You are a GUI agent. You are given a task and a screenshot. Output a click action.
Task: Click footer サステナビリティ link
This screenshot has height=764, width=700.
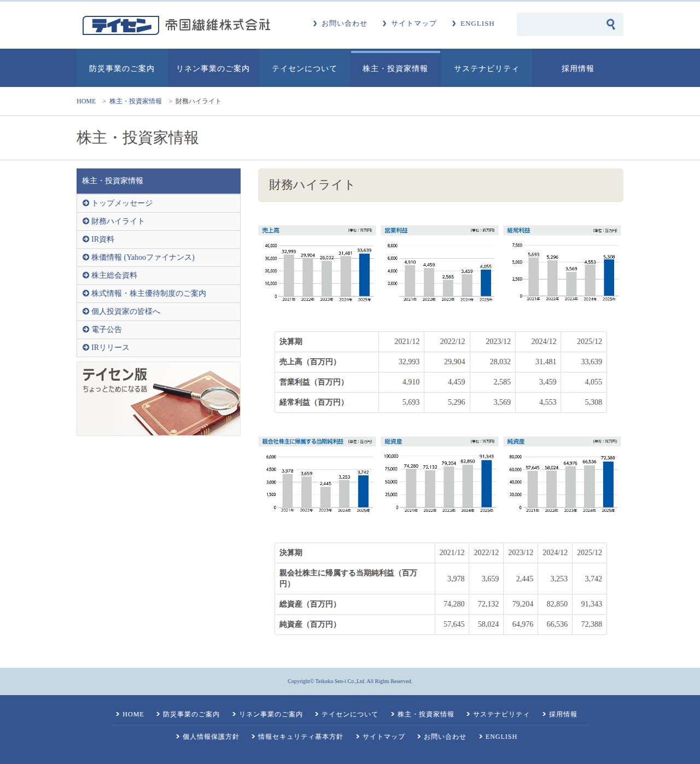click(498, 714)
